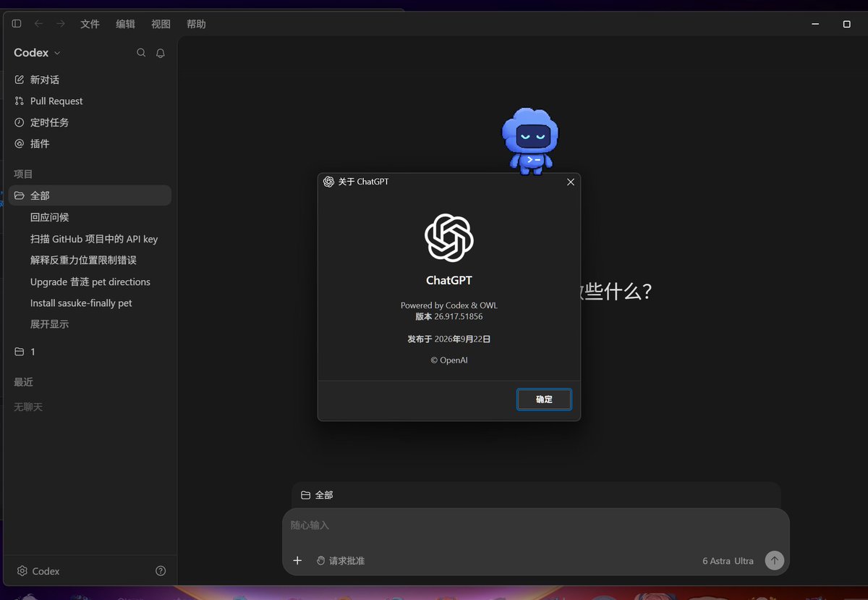Image resolution: width=868 pixels, height=600 pixels.
Task: Minimize the Codex window
Action: (x=815, y=24)
